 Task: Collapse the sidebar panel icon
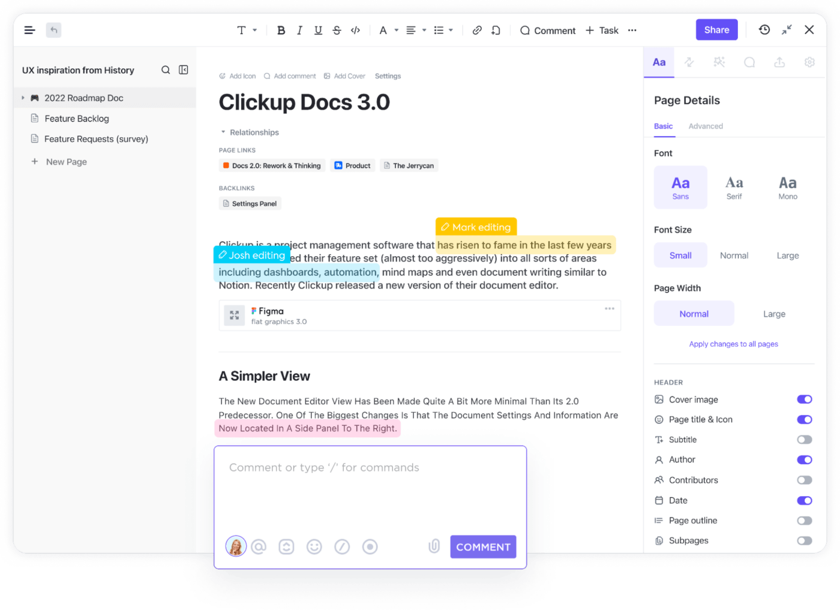(184, 70)
